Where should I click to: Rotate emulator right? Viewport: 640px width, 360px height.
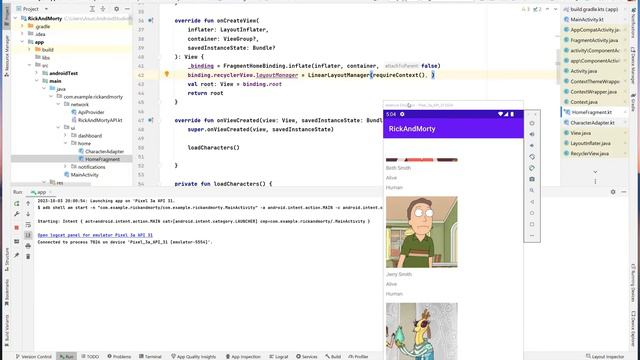(532, 168)
